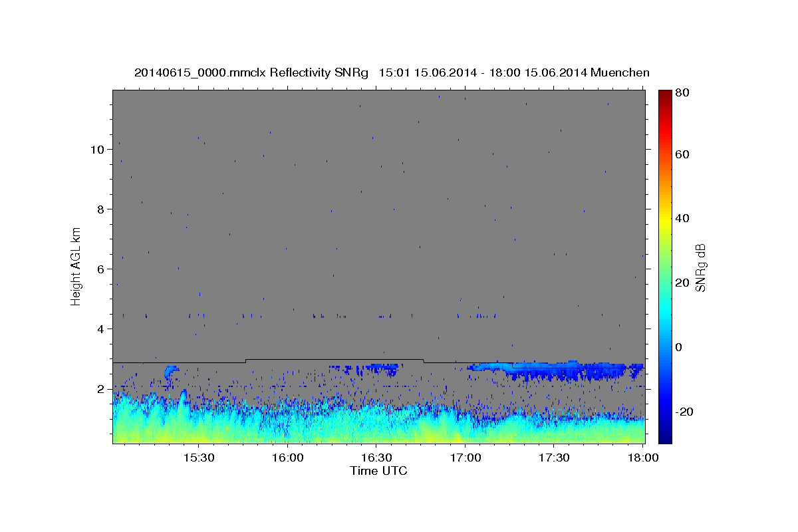Click the height tick label 10

click(97, 150)
